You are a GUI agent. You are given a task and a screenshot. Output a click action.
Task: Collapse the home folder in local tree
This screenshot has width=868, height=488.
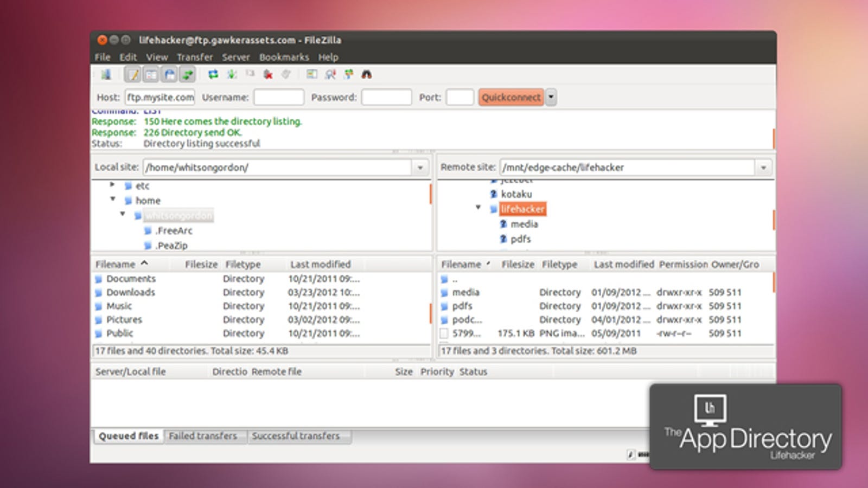click(112, 199)
